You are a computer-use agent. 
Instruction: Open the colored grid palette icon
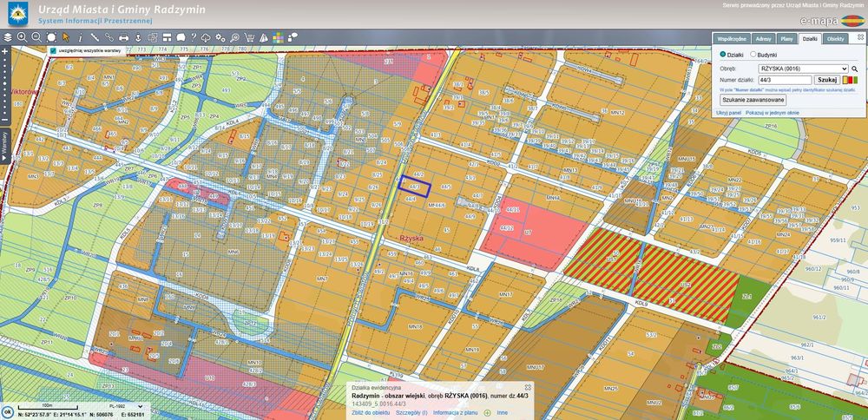pos(278,37)
